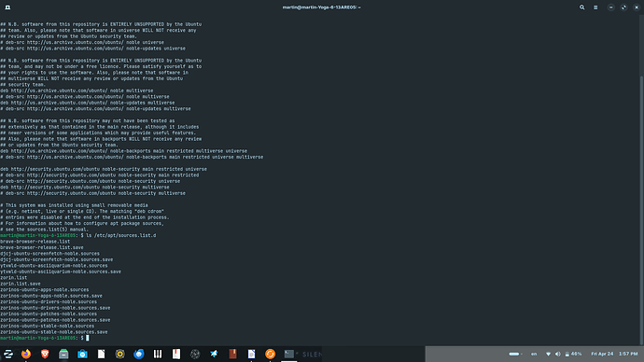Open the orange Software Updater icon
644x362 pixels.
(271, 354)
